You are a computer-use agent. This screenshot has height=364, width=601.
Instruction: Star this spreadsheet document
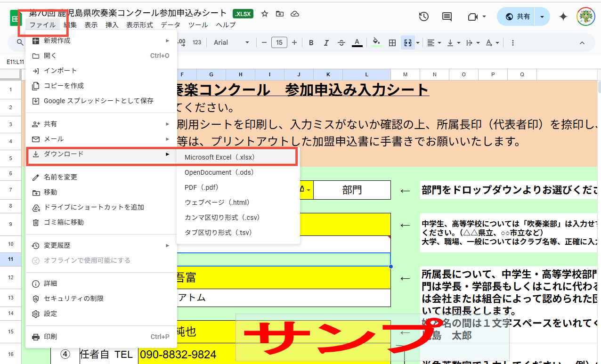coord(265,14)
